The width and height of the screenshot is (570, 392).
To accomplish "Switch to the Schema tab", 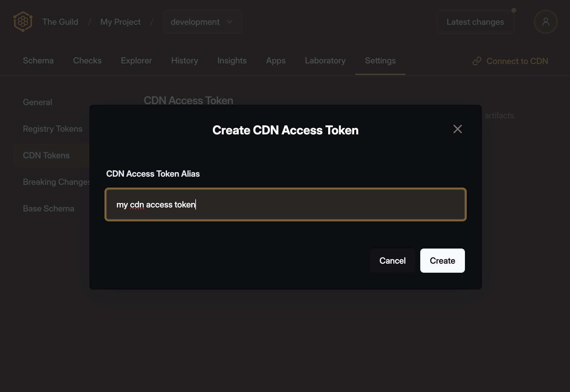I will click(x=38, y=60).
